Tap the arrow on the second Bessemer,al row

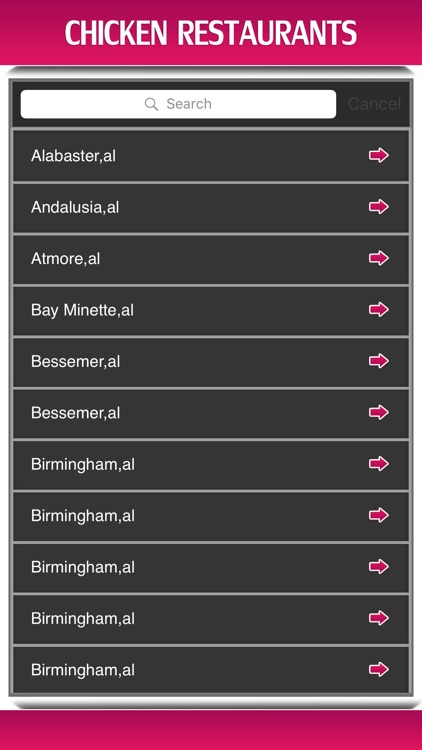[378, 412]
